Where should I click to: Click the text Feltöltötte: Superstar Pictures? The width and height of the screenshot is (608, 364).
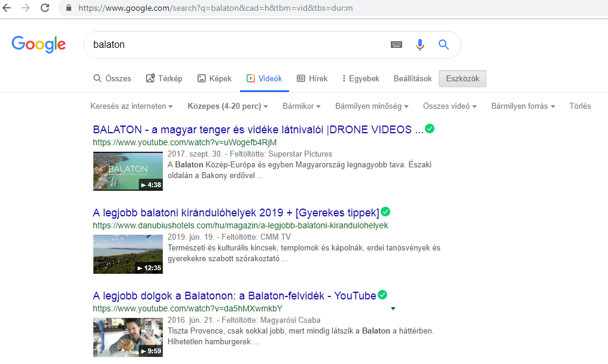coord(281,154)
